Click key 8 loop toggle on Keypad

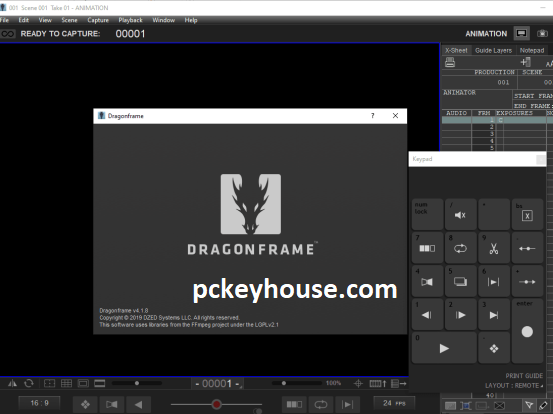coord(460,248)
